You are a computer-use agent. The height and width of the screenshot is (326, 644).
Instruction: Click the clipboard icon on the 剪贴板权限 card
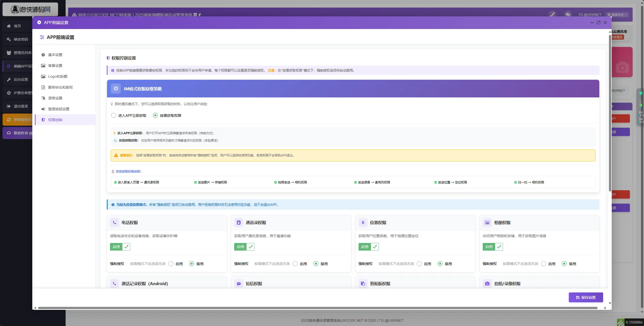point(363,284)
